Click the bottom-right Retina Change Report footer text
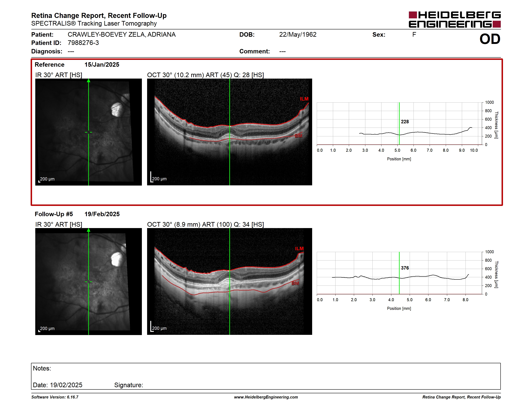Screen dimensions: 532x411 coord(462,397)
